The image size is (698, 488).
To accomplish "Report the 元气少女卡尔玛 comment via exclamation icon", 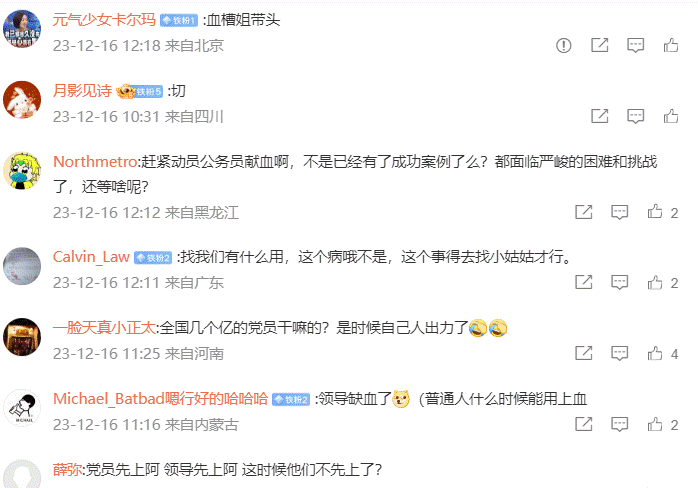I will click(x=564, y=45).
